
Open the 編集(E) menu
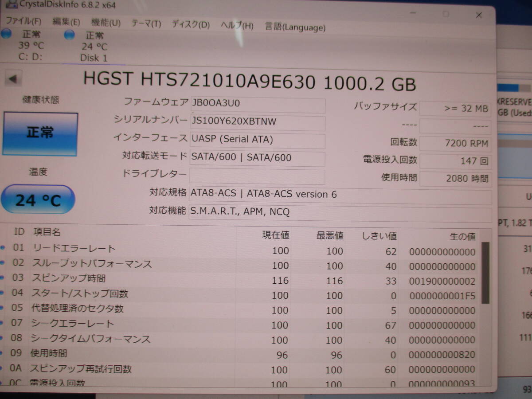pos(66,22)
